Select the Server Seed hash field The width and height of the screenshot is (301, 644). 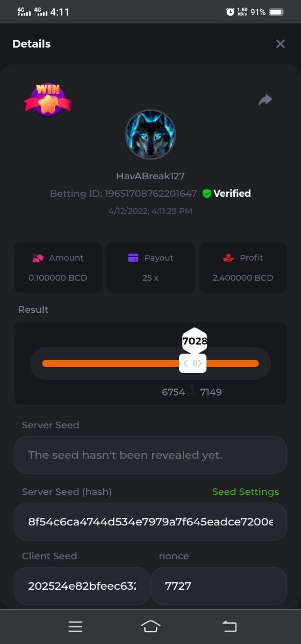tap(150, 522)
